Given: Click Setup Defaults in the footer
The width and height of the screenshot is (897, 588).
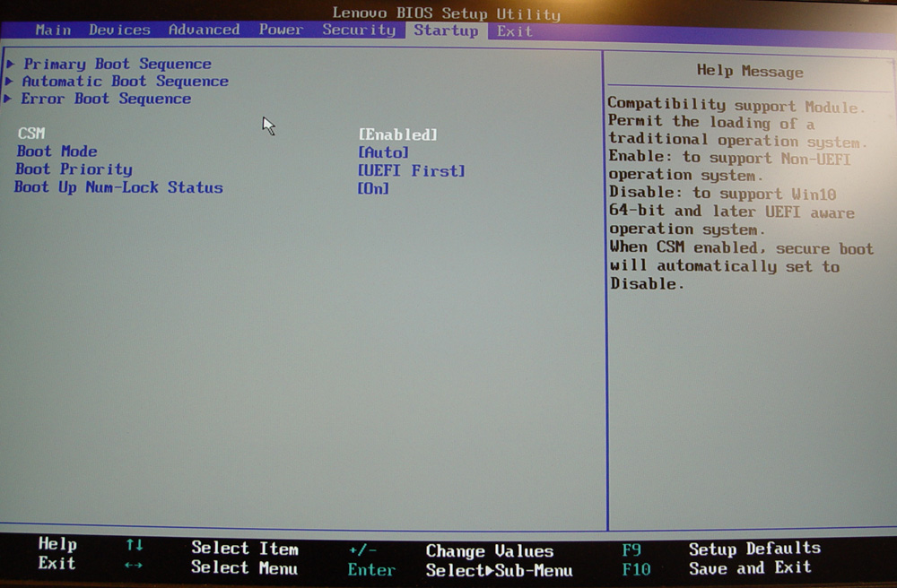Looking at the screenshot, I should tap(753, 548).
